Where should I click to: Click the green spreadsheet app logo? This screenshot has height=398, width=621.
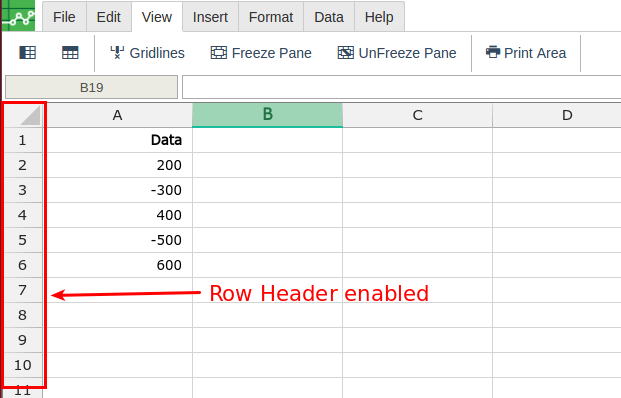click(x=19, y=15)
